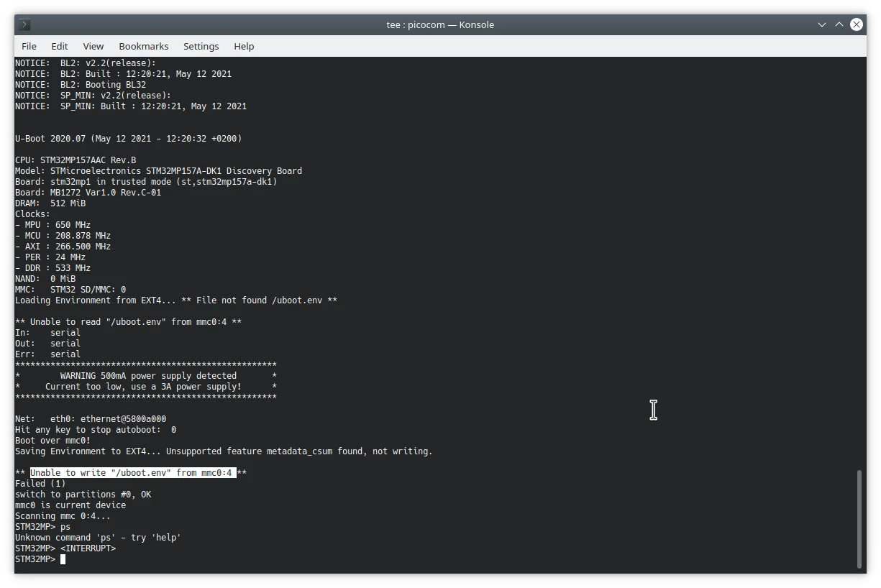Open the Edit menu
This screenshot has width=881, height=588.
(x=60, y=46)
